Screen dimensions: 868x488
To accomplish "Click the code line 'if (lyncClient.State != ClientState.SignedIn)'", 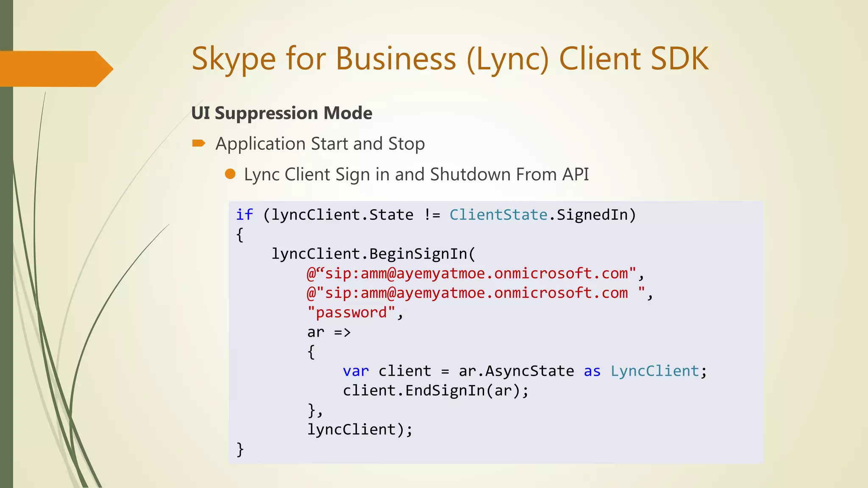I will tap(436, 215).
